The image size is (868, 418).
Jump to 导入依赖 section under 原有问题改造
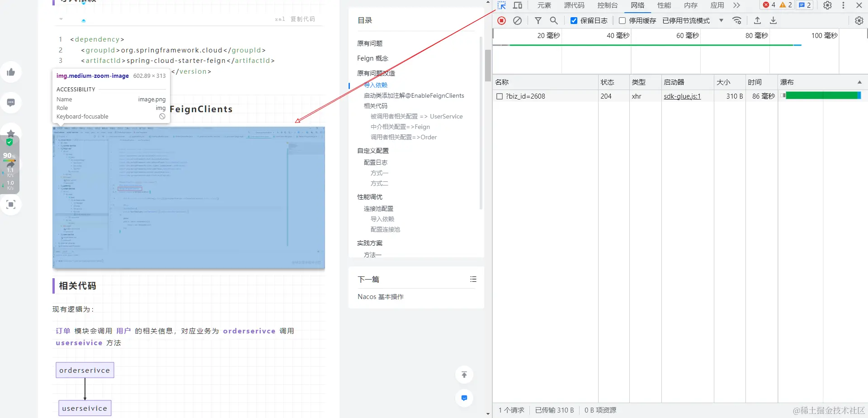pos(376,85)
